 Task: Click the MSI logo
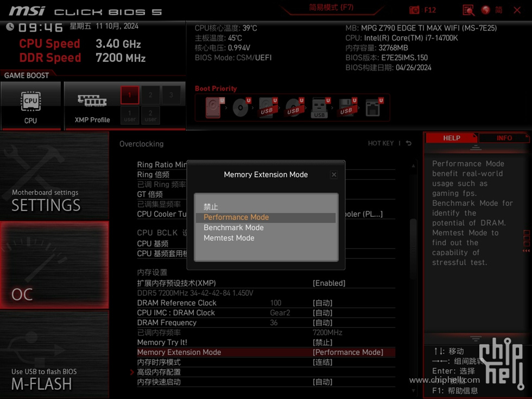click(x=27, y=11)
